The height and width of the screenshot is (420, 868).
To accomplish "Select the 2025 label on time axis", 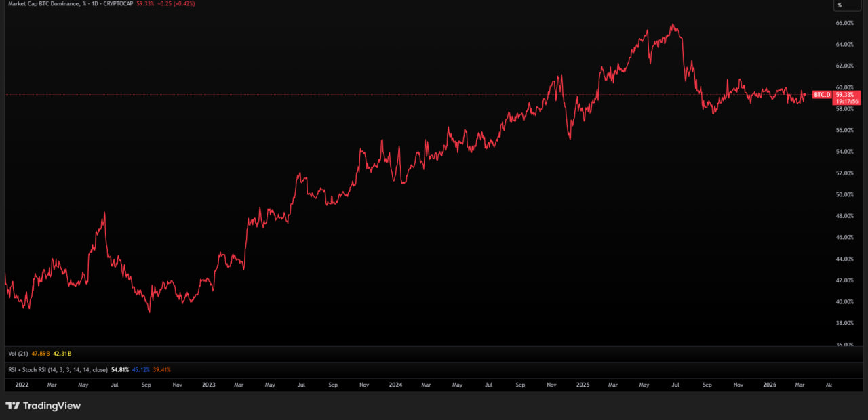I will (583, 385).
